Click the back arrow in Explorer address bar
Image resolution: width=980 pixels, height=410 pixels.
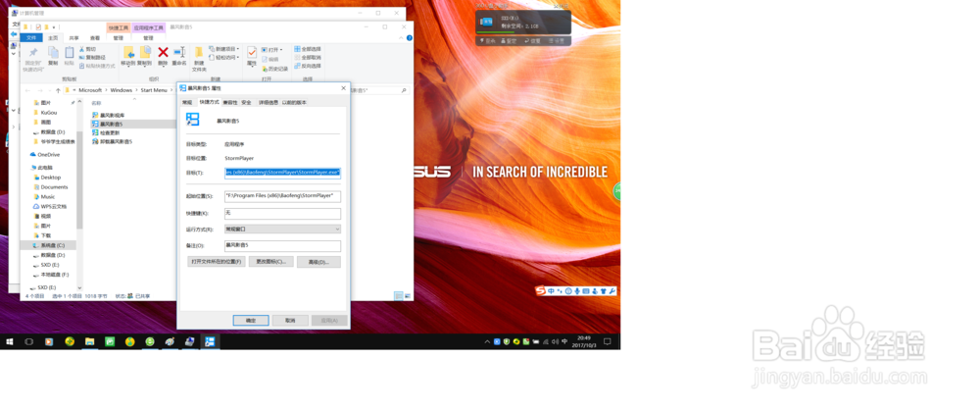pos(27,90)
